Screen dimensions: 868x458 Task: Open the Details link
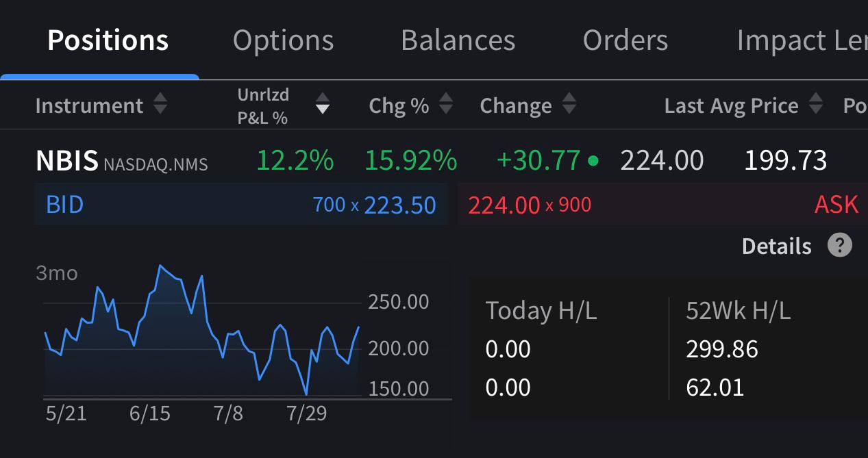click(776, 246)
